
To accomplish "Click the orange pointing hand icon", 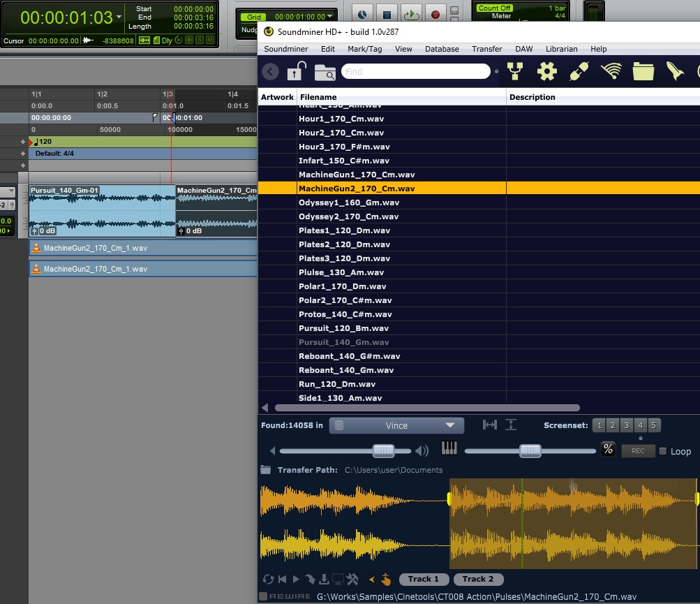I will coord(386,580).
